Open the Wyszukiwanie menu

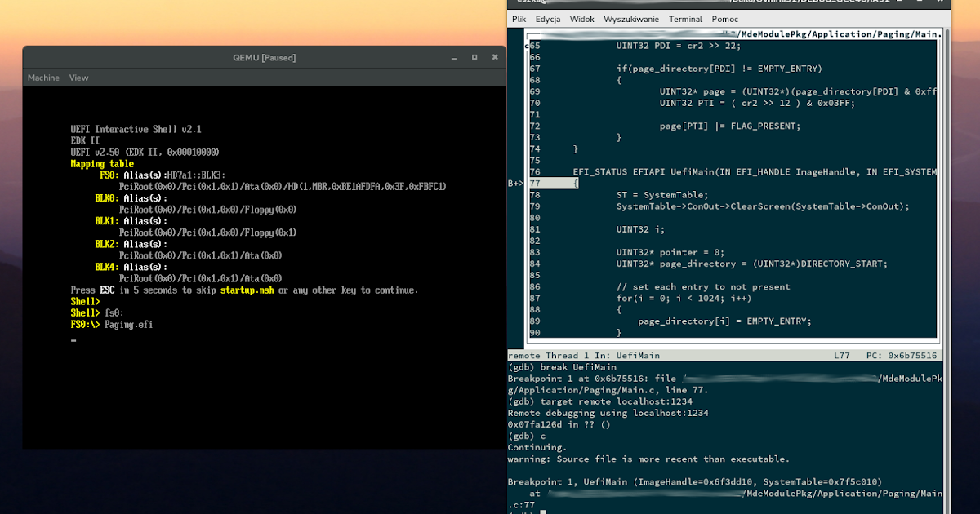point(633,19)
